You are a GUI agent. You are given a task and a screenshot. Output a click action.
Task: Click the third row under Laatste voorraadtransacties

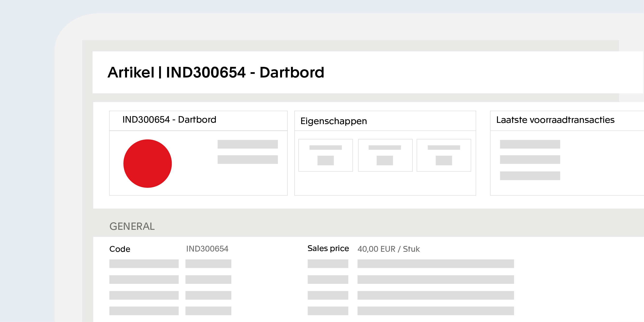[x=530, y=175]
